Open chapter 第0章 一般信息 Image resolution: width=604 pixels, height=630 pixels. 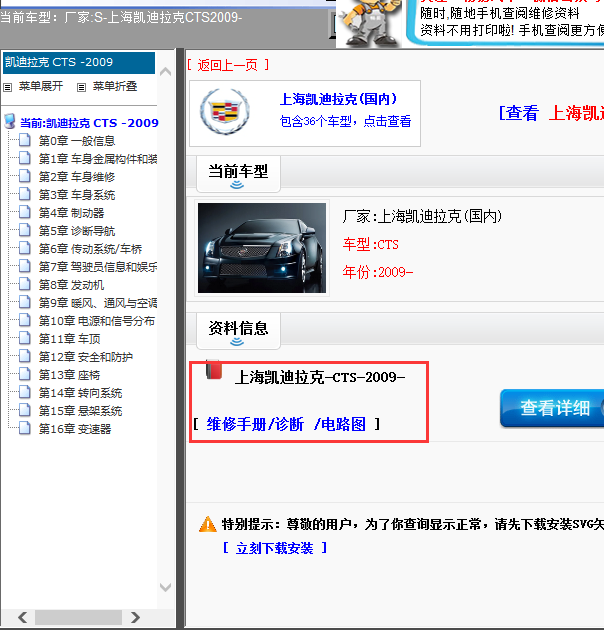77,141
